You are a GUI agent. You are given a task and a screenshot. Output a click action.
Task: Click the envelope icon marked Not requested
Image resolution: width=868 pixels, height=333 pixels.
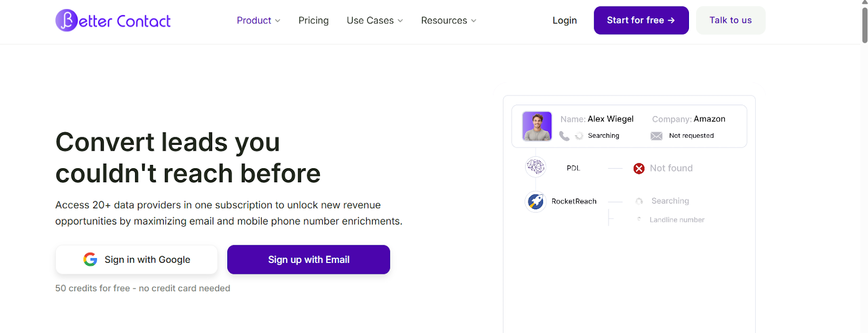(x=656, y=136)
